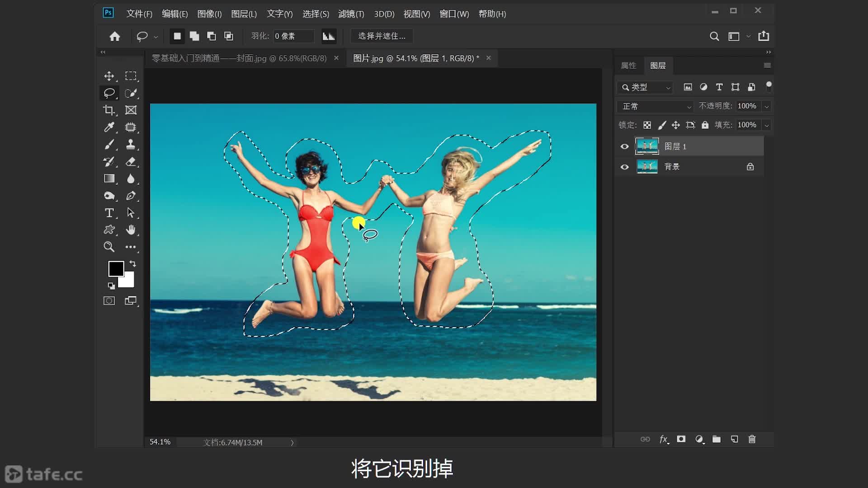Change the screen mode
This screenshot has height=488, width=868.
click(x=131, y=301)
